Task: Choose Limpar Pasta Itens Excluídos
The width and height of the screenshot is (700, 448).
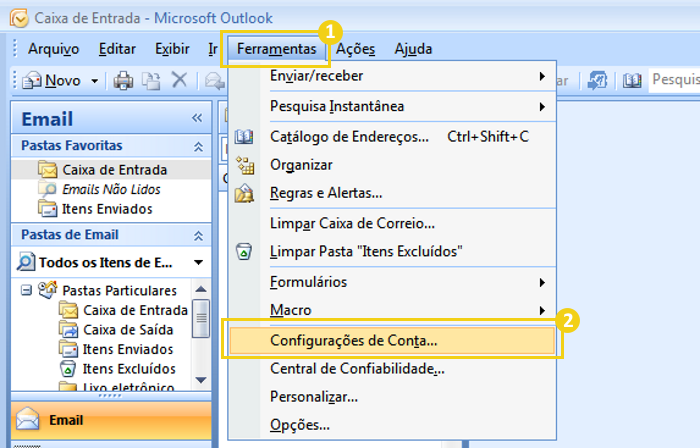Action: click(392, 251)
